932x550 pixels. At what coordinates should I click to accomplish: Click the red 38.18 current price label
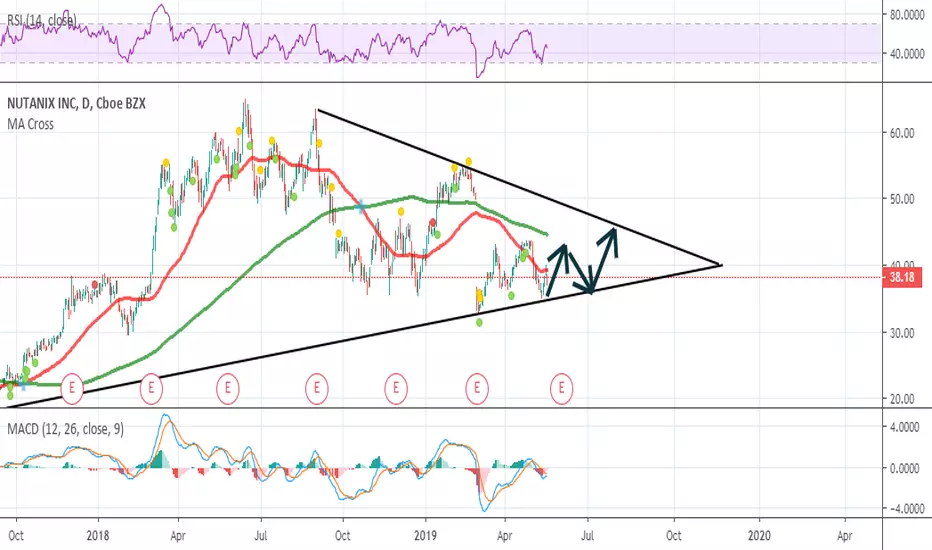point(902,277)
